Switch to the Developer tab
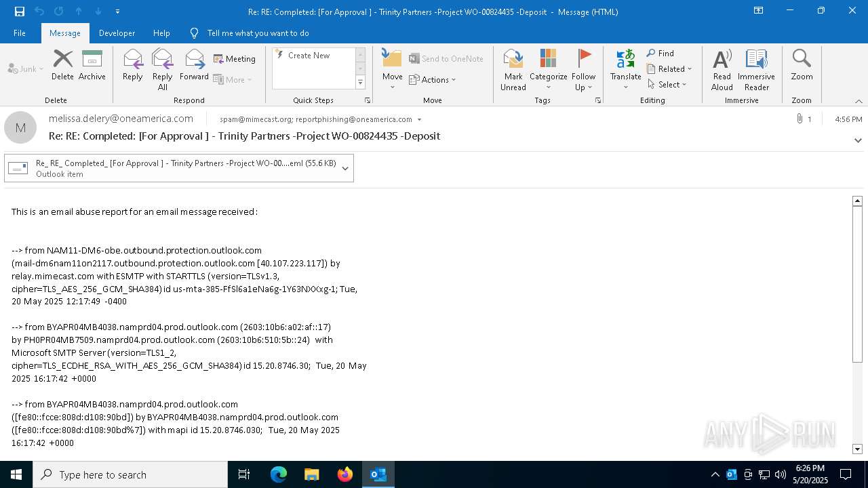Screen dimensions: 868x488 [x=117, y=33]
